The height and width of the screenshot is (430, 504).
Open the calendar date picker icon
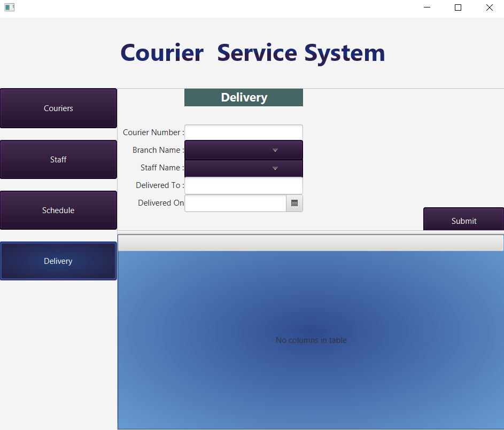pyautogui.click(x=294, y=204)
